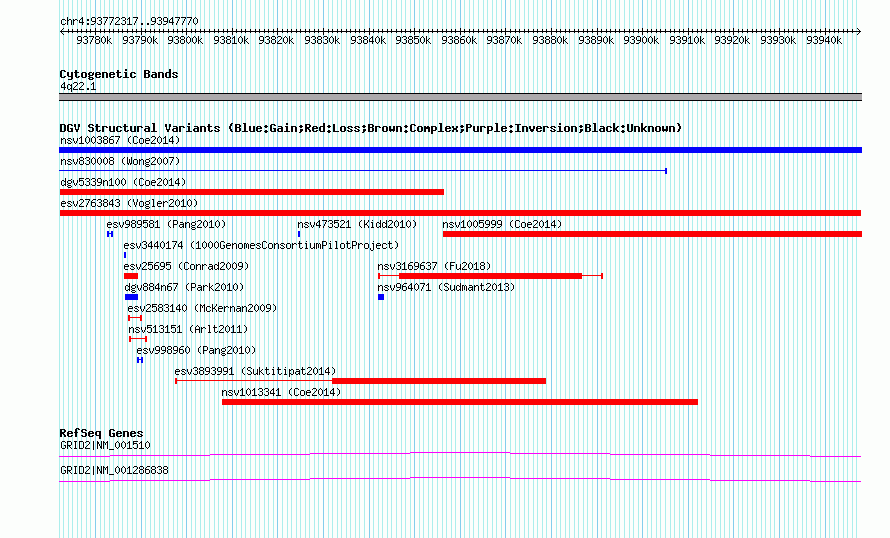This screenshot has width=890, height=538.
Task: Click the magenta GRID2 NM_001286838 transcript line
Action: coord(460,480)
